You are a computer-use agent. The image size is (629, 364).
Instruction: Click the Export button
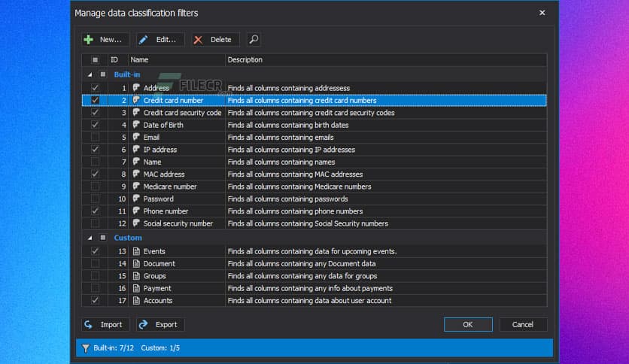pos(160,324)
